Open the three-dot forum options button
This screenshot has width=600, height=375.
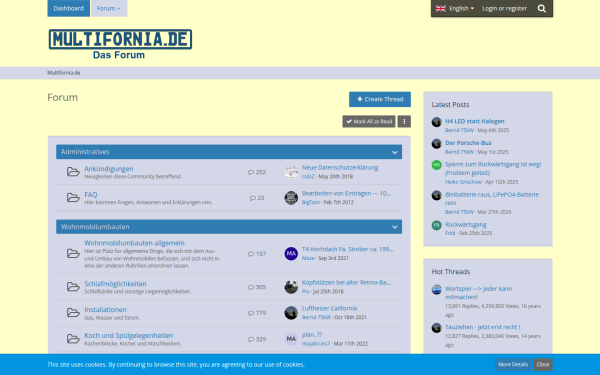[x=404, y=121]
